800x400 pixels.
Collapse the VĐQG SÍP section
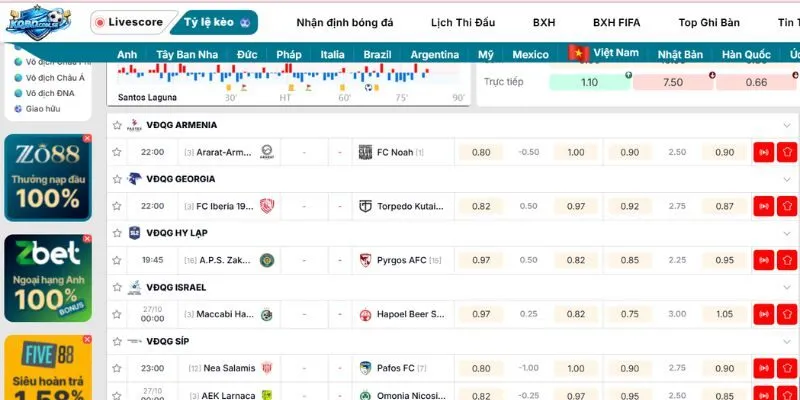(x=786, y=342)
